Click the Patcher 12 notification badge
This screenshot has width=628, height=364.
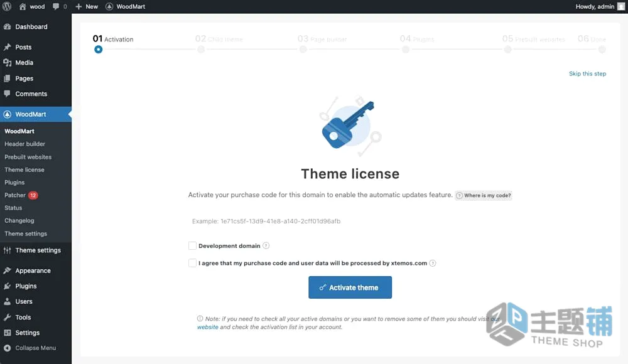tap(33, 195)
